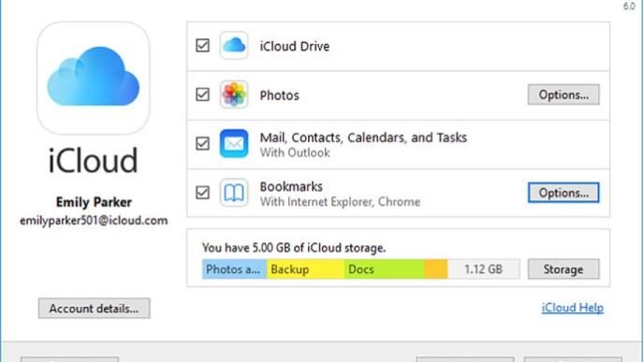
Task: Click the yellow Backup storage segment
Action: 305,269
